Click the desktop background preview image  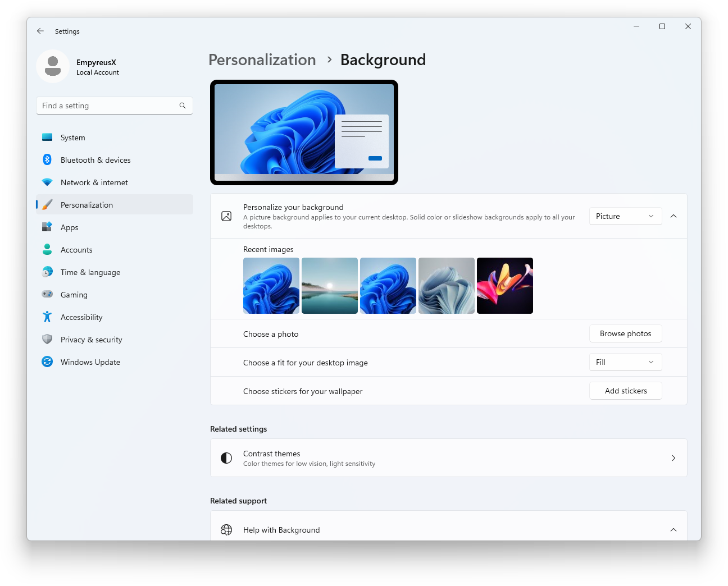[x=304, y=132]
